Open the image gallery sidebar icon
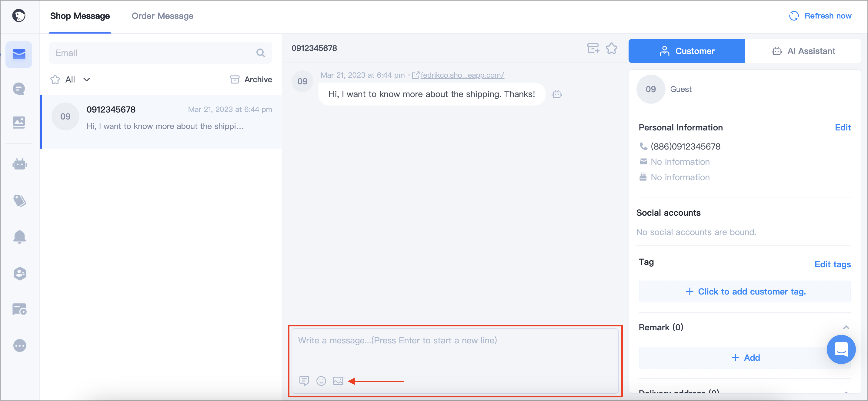Viewport: 868px width, 401px height. (19, 123)
